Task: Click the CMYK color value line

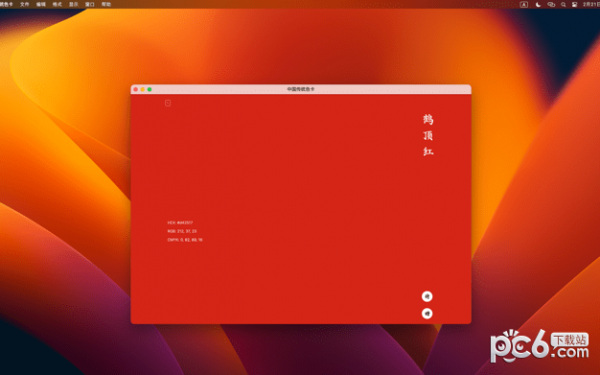Action: coord(185,240)
